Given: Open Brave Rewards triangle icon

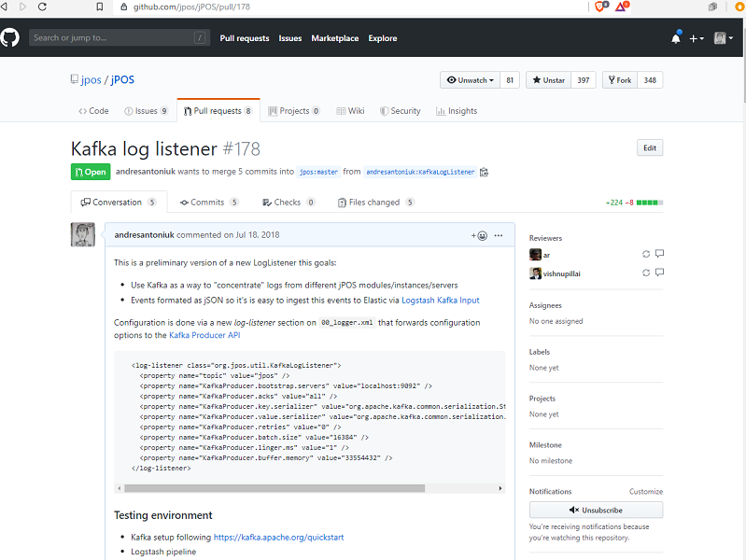Looking at the screenshot, I should coord(621,7).
